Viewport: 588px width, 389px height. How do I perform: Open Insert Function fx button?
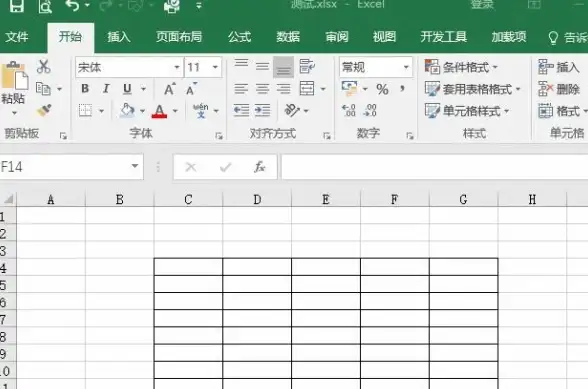pyautogui.click(x=260, y=167)
